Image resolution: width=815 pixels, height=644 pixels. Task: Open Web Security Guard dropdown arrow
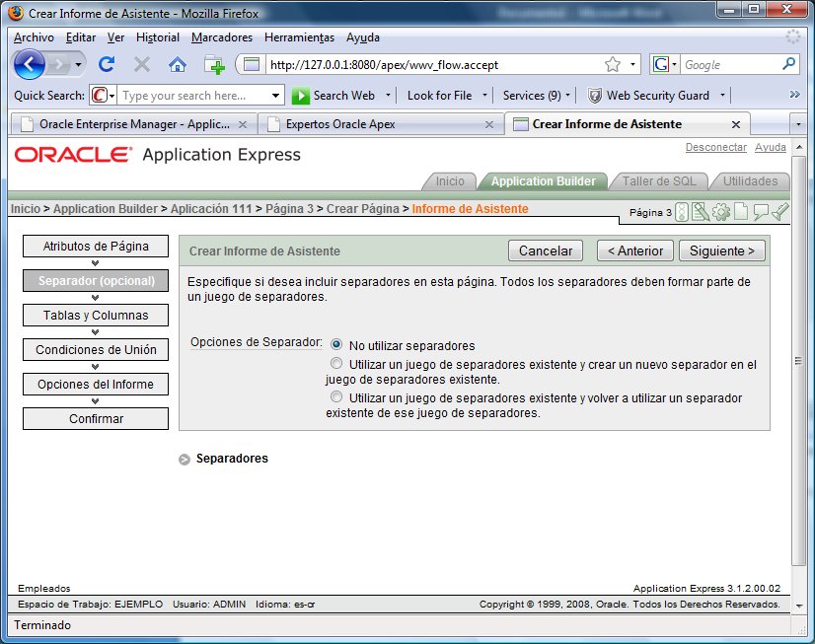[722, 95]
